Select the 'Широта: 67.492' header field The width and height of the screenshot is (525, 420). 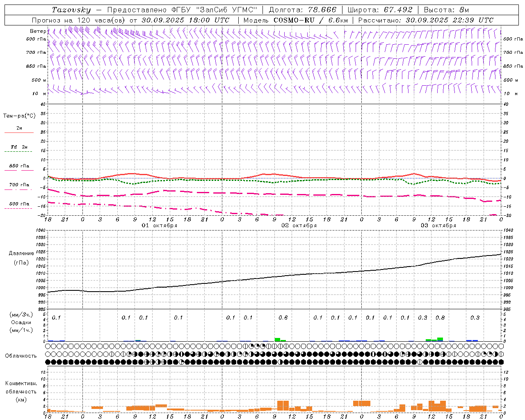[x=380, y=10]
